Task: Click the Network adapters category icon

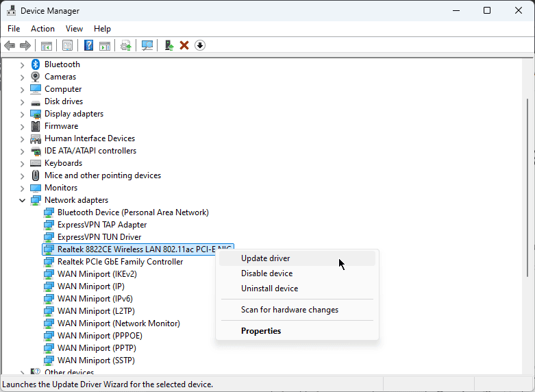Action: tap(36, 200)
